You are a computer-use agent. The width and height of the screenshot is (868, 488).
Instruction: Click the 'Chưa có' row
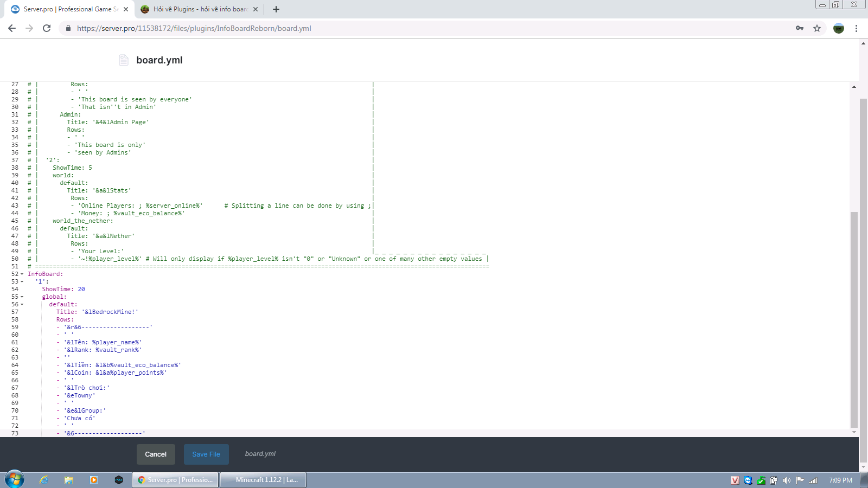[76, 419]
